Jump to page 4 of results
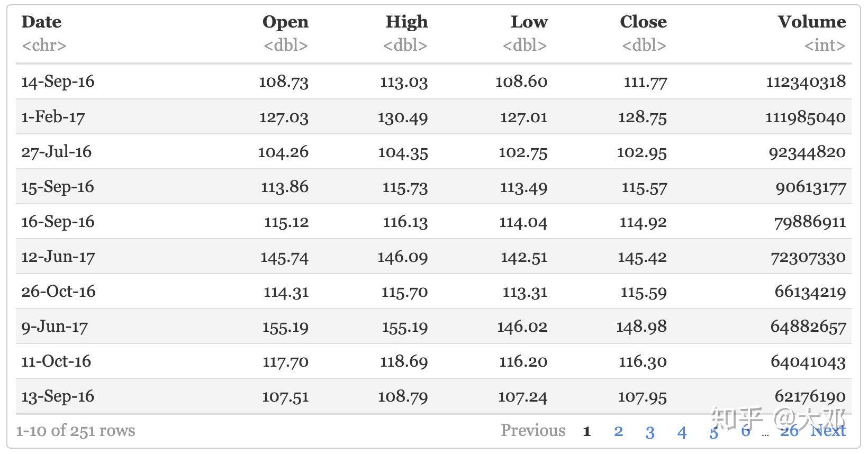The width and height of the screenshot is (868, 454). point(682,432)
